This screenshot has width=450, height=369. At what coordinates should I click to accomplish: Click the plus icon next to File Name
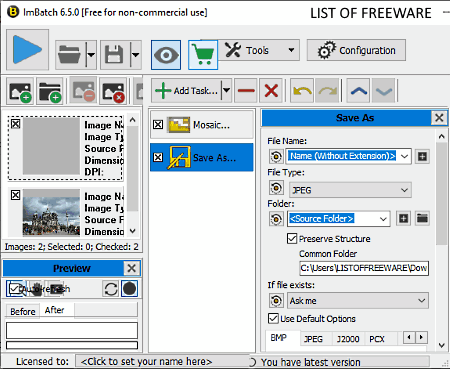422,156
